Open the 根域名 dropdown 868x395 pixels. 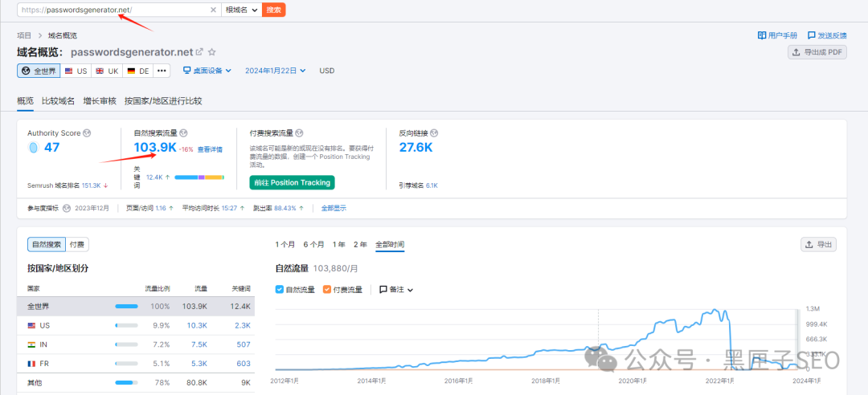pyautogui.click(x=241, y=10)
